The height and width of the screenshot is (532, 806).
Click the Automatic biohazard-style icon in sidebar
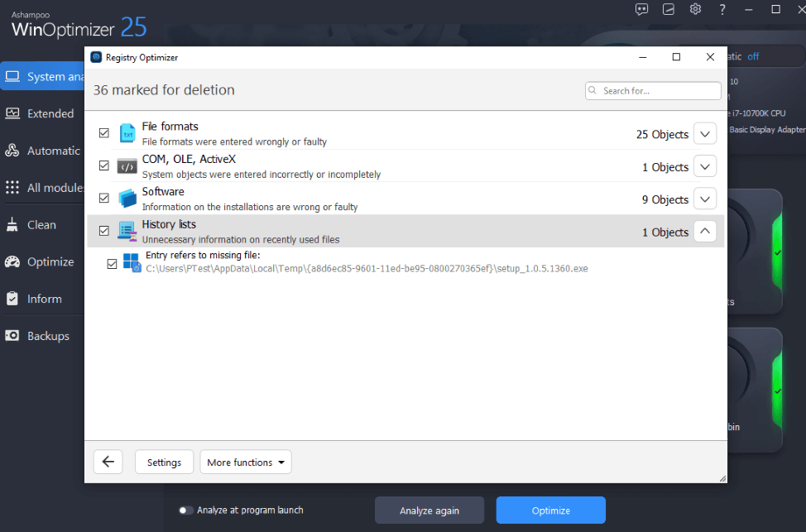12,151
